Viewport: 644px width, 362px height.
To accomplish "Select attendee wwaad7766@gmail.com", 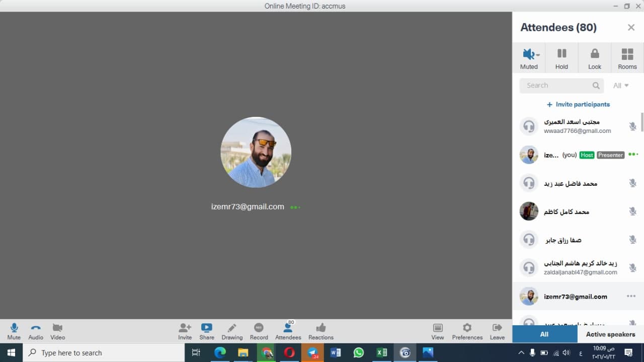I will point(578,126).
